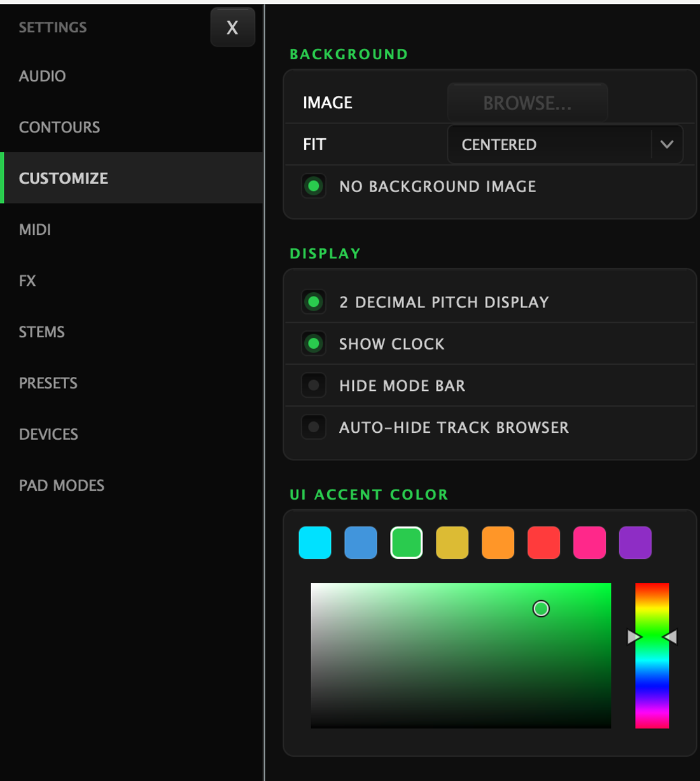Enable Auto-Hide Track Browser option
Image resolution: width=700 pixels, height=781 pixels.
tap(314, 427)
